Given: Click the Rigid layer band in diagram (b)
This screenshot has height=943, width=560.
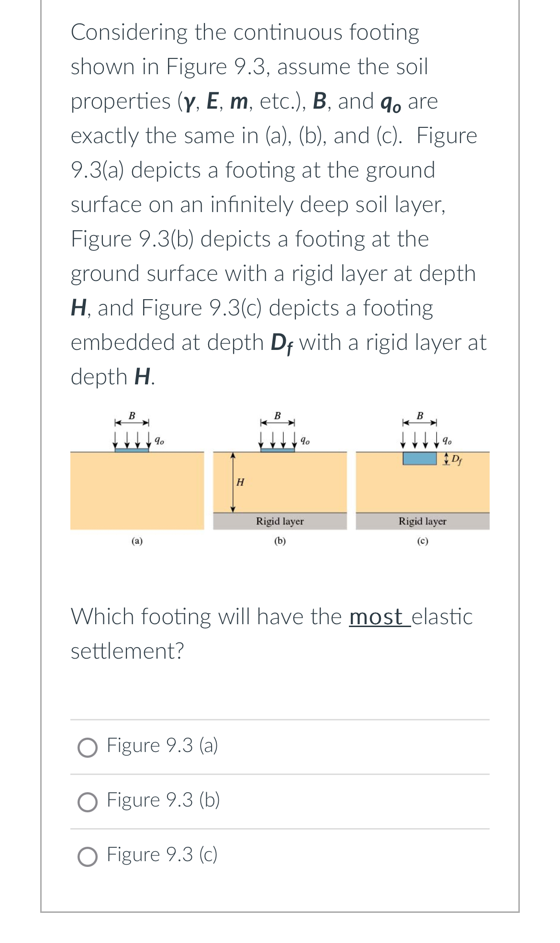Looking at the screenshot, I should pos(279,521).
